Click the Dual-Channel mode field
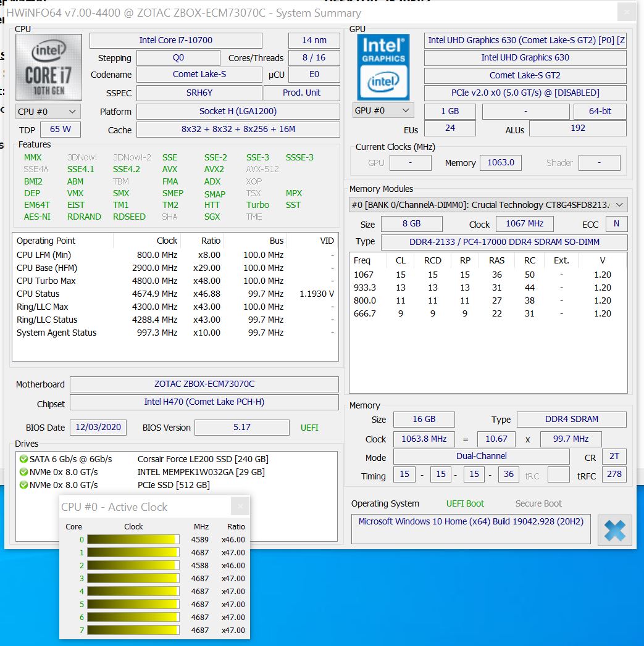The image size is (644, 646). point(481,456)
